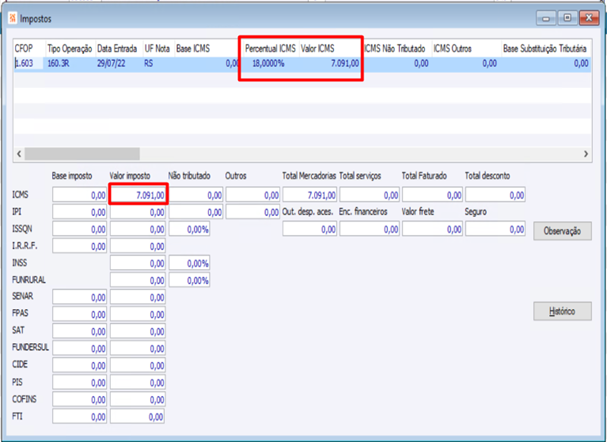
Task: Focus the INSS percentage field
Action: 189,263
